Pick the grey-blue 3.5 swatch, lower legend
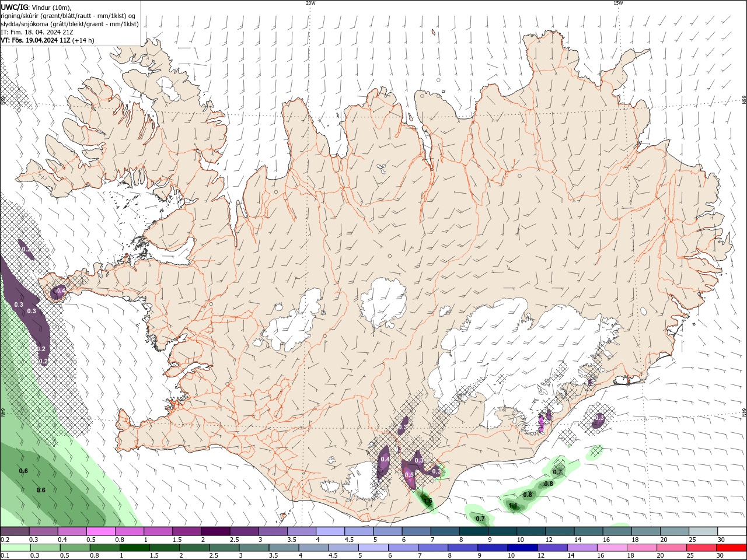The width and height of the screenshot is (747, 560). 284,548
